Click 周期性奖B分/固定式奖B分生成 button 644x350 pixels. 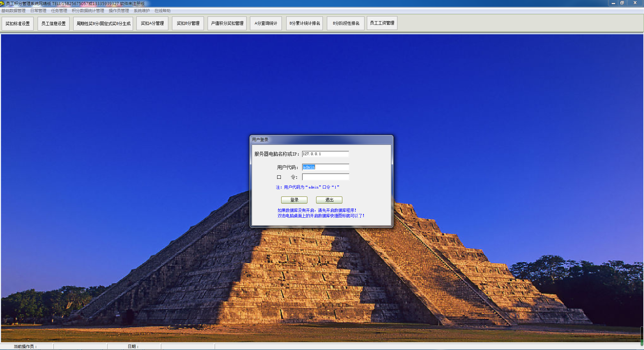click(103, 24)
